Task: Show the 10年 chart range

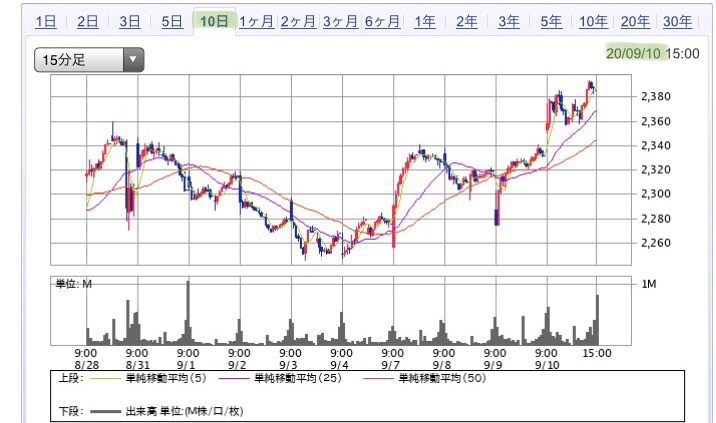Action: click(x=593, y=21)
